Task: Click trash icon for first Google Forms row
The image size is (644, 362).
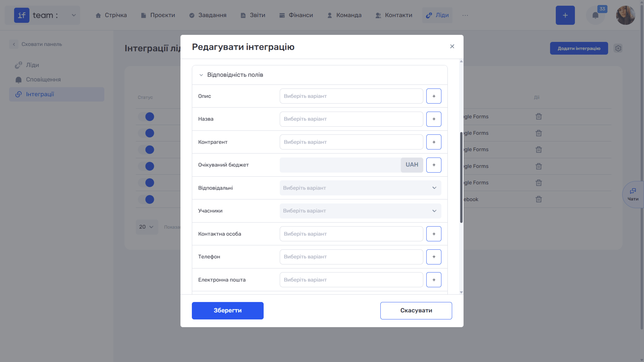Action: coord(539,117)
